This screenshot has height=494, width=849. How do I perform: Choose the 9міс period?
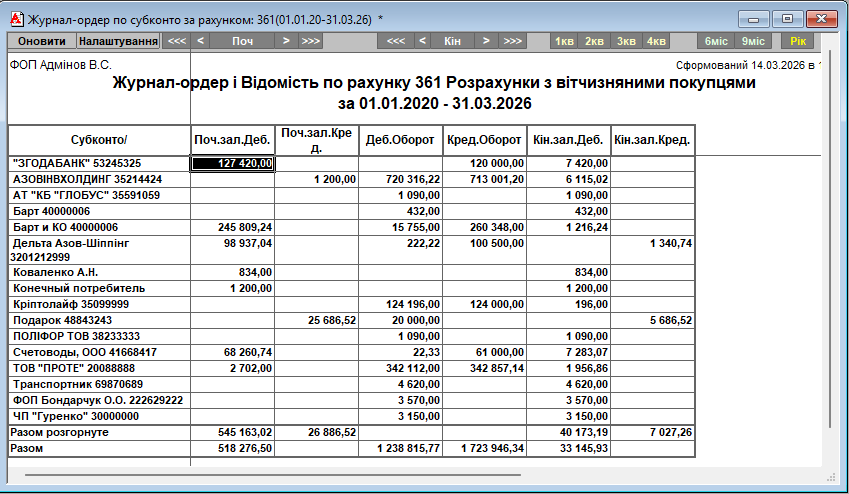coord(752,41)
